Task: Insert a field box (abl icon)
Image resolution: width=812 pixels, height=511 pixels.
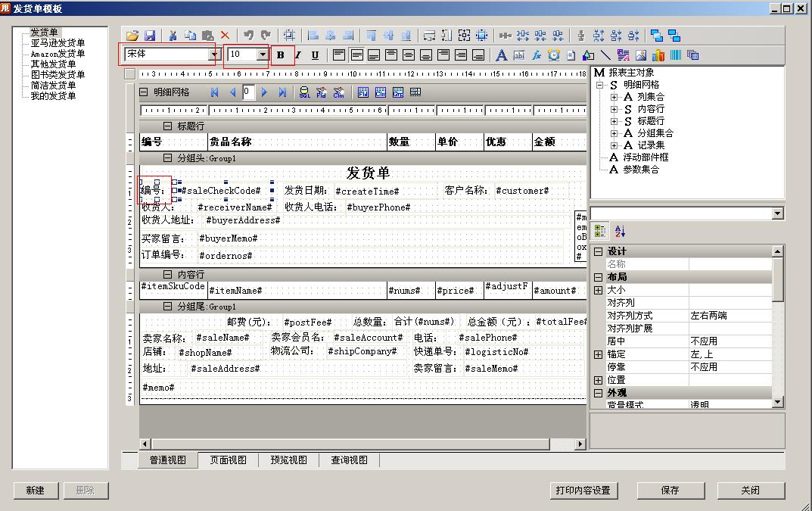Action: coord(519,55)
